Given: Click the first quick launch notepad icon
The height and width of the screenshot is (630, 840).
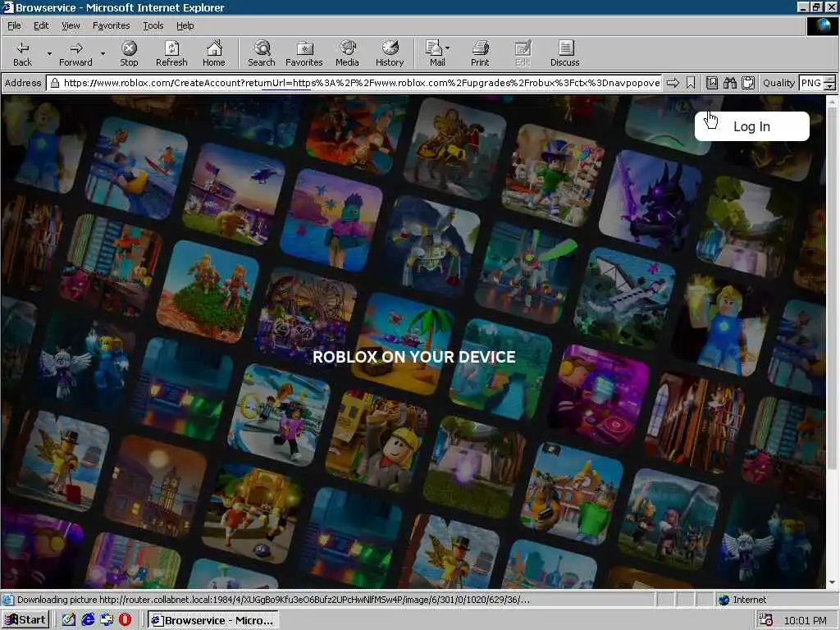Looking at the screenshot, I should coord(69,620).
